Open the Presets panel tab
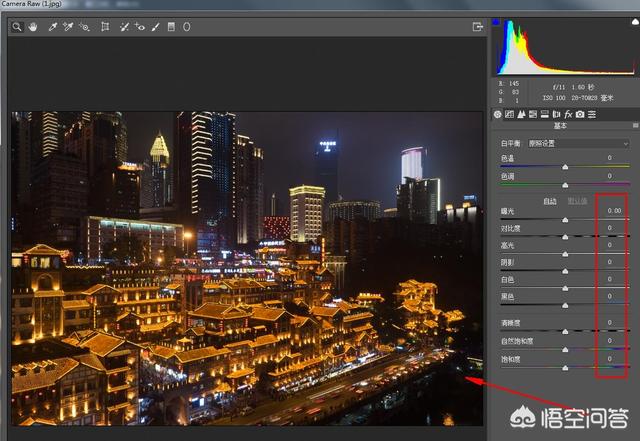640x441 pixels. coord(592,114)
